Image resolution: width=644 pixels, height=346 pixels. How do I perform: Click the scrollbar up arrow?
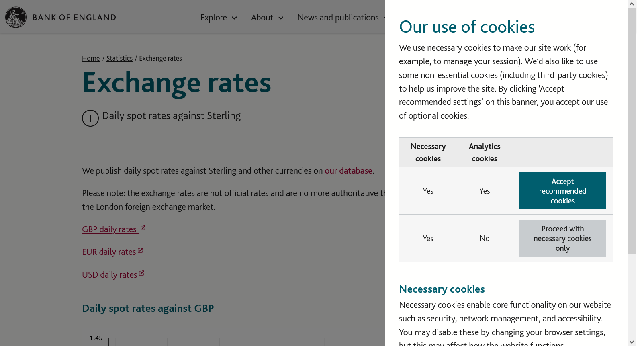(x=632, y=4)
